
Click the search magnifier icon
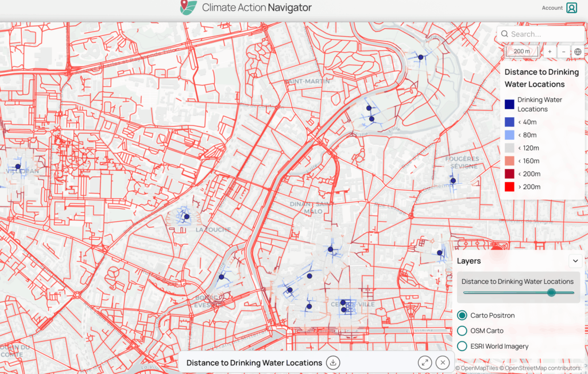click(x=505, y=34)
